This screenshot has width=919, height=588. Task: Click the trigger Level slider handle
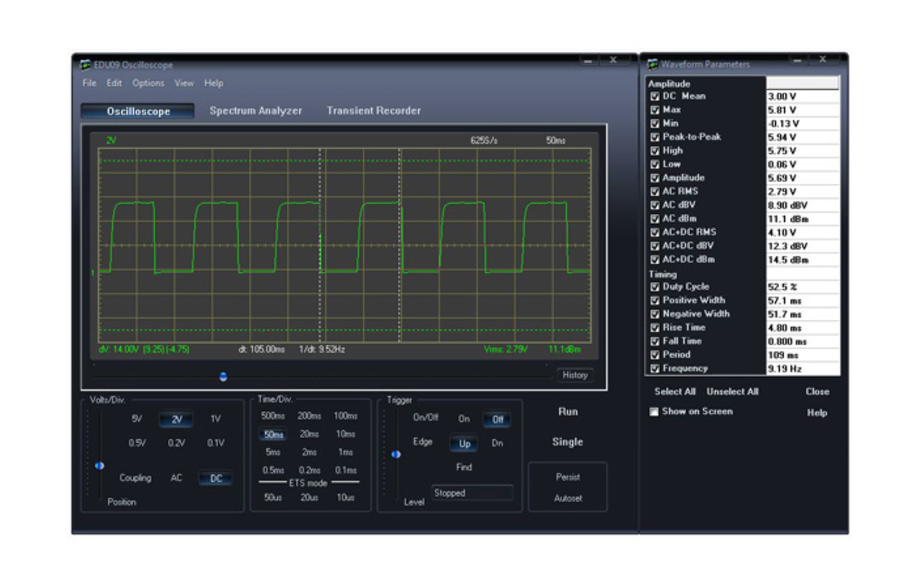click(396, 455)
